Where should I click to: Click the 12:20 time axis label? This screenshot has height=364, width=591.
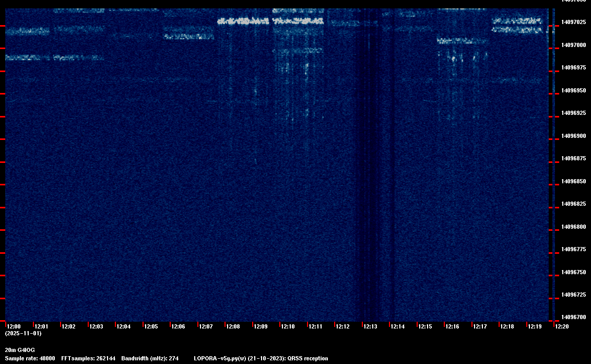562,326
